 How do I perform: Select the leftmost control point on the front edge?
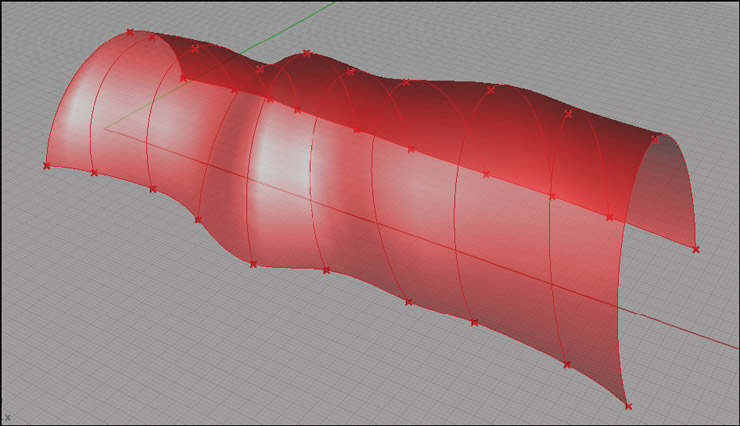(47, 166)
